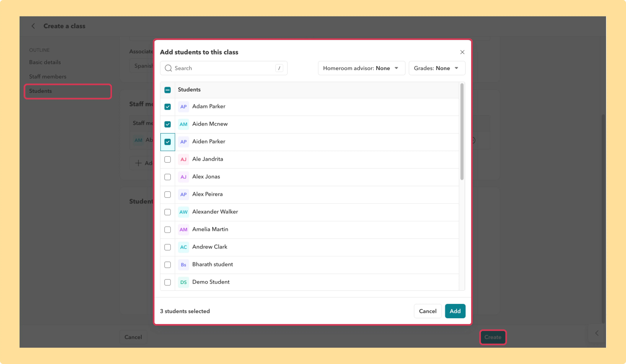
Task: Close the Add students dialog with X
Action: coord(462,52)
